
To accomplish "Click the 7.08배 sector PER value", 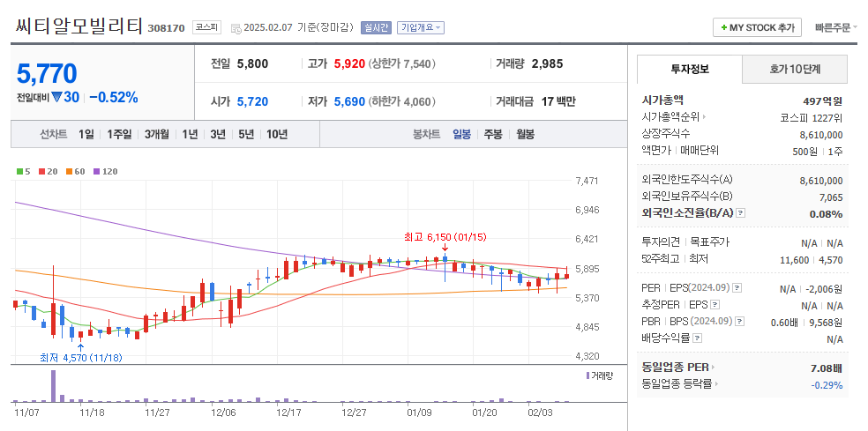I will pyautogui.click(x=826, y=368).
